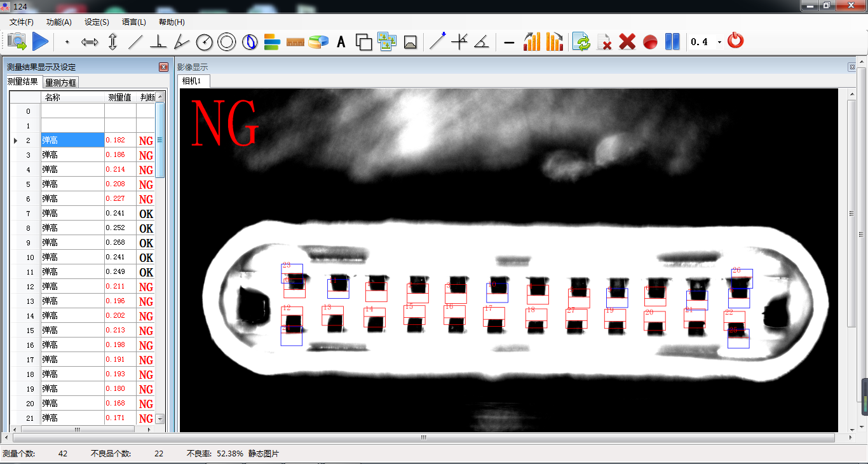
Task: Click the refresh document icon
Action: 581,42
